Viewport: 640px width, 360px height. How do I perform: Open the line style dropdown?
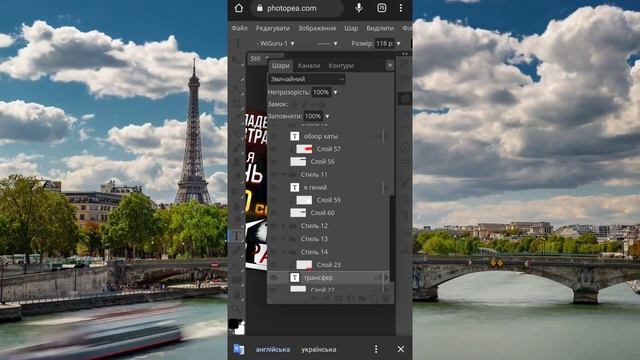pos(327,43)
